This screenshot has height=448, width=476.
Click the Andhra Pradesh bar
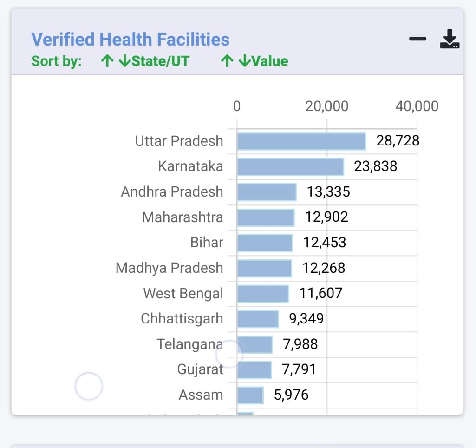click(267, 192)
